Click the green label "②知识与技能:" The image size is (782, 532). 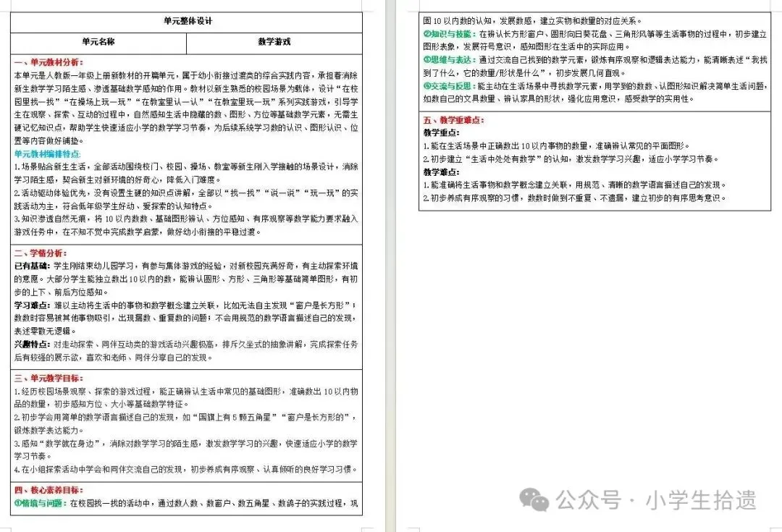tap(450, 34)
